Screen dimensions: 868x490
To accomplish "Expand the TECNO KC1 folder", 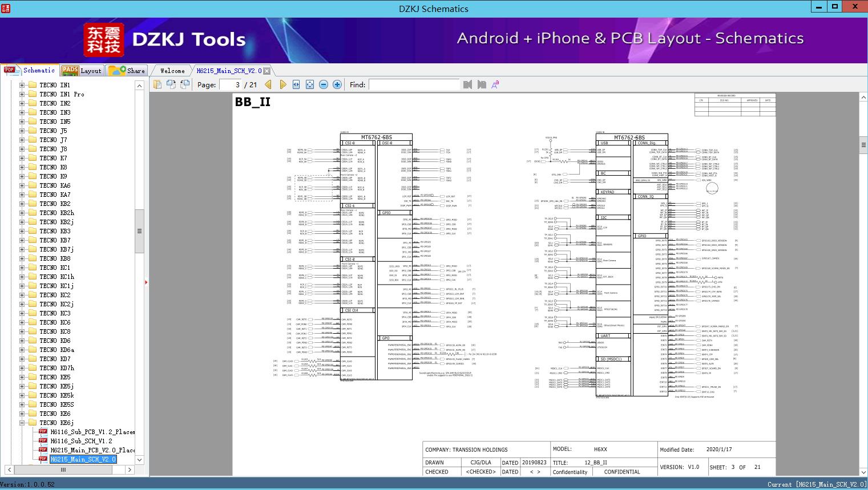I will (22, 268).
